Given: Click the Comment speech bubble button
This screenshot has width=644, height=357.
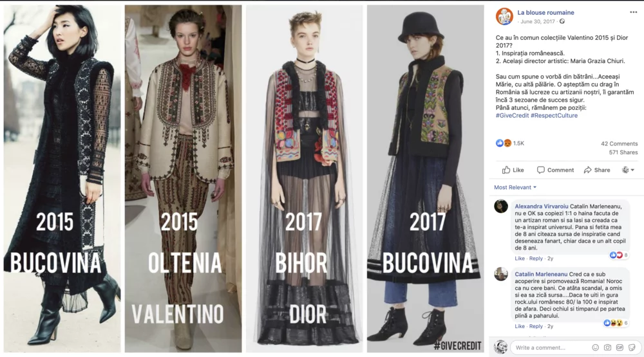Looking at the screenshot, I should (x=555, y=170).
